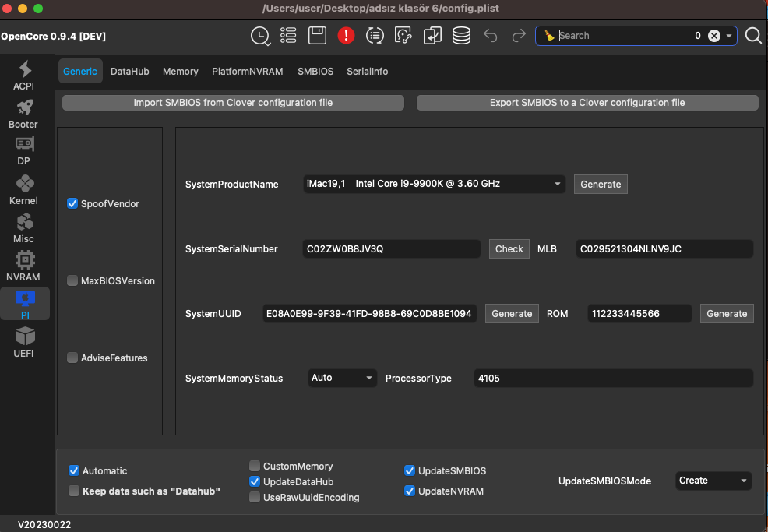Click the save floppy disk icon
This screenshot has height=532, width=768.
317,35
